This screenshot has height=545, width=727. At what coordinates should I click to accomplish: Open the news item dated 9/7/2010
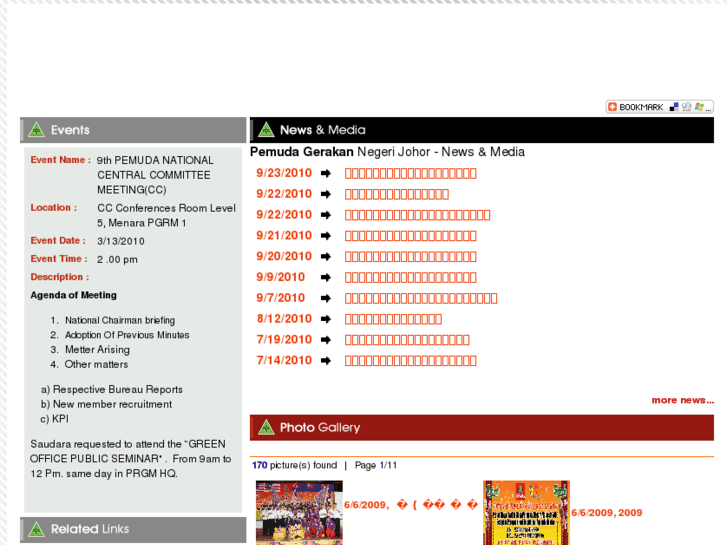[421, 298]
